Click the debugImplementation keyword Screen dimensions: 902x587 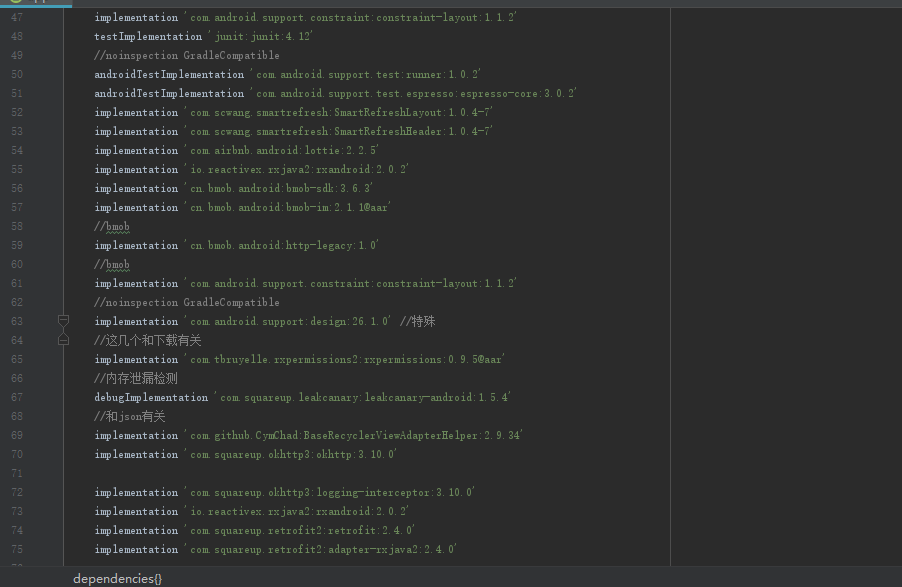pos(151,397)
